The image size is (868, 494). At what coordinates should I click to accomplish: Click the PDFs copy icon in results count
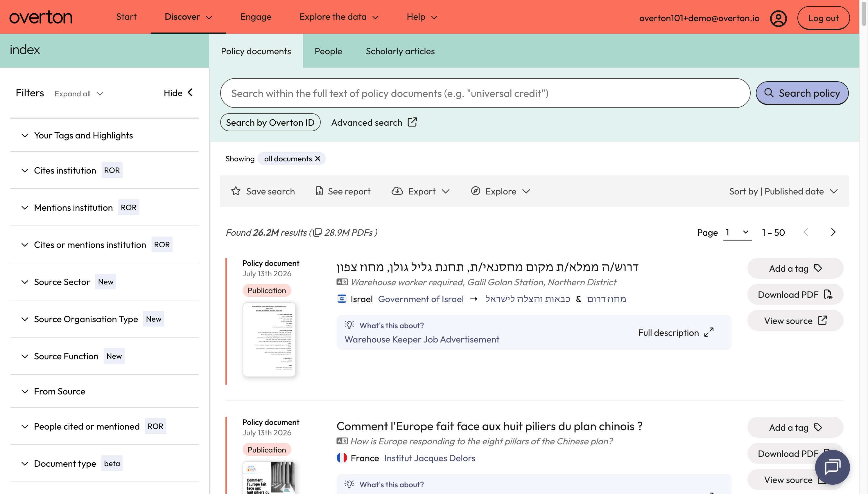point(317,232)
